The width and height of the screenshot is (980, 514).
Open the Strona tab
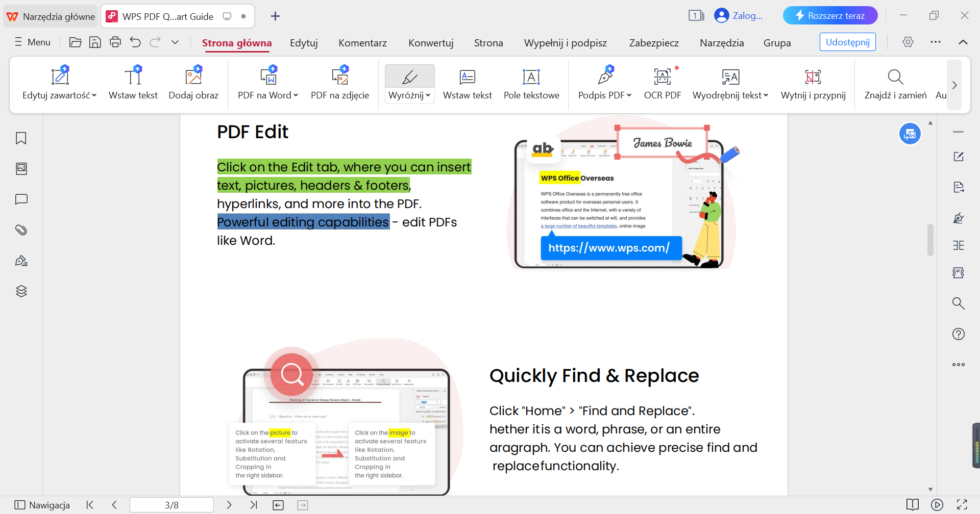click(x=488, y=43)
